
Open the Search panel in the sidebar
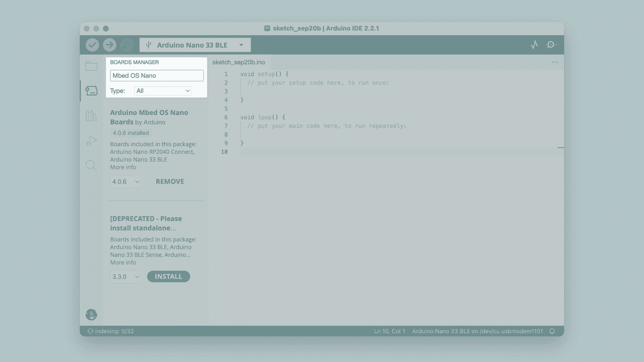91,166
